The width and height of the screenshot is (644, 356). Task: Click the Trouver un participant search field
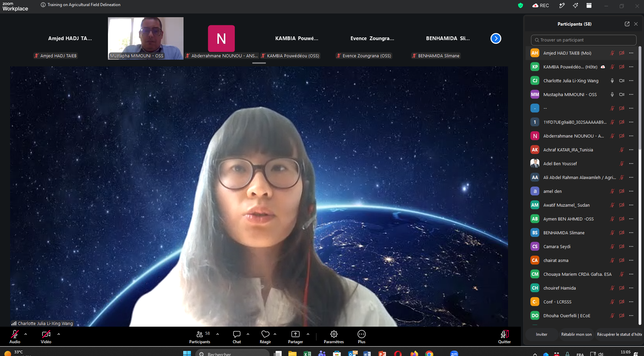pos(584,40)
